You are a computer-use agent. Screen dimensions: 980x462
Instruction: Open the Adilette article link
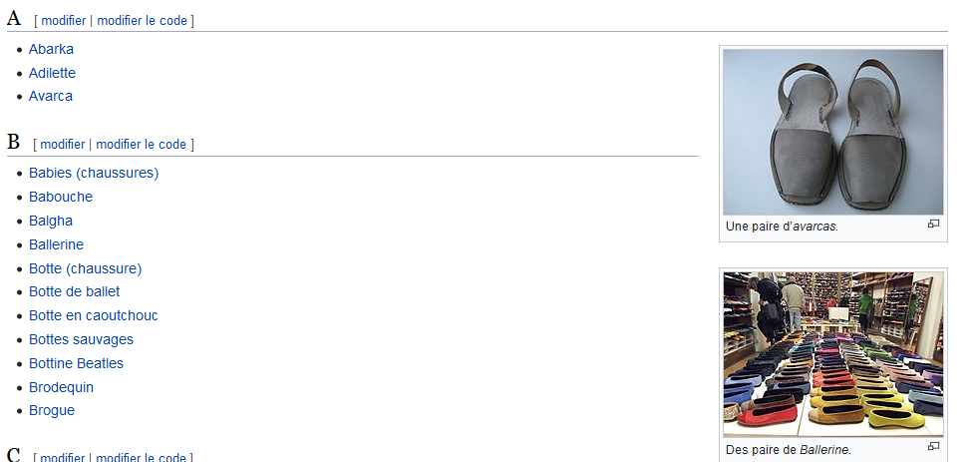[x=52, y=73]
